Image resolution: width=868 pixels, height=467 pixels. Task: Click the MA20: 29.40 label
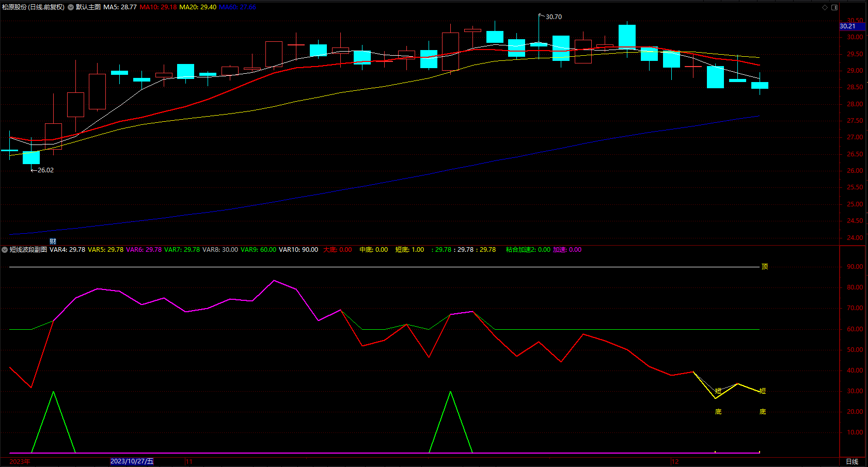198,7
